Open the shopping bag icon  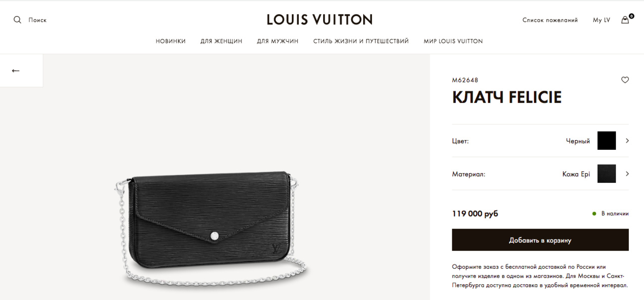coord(625,20)
